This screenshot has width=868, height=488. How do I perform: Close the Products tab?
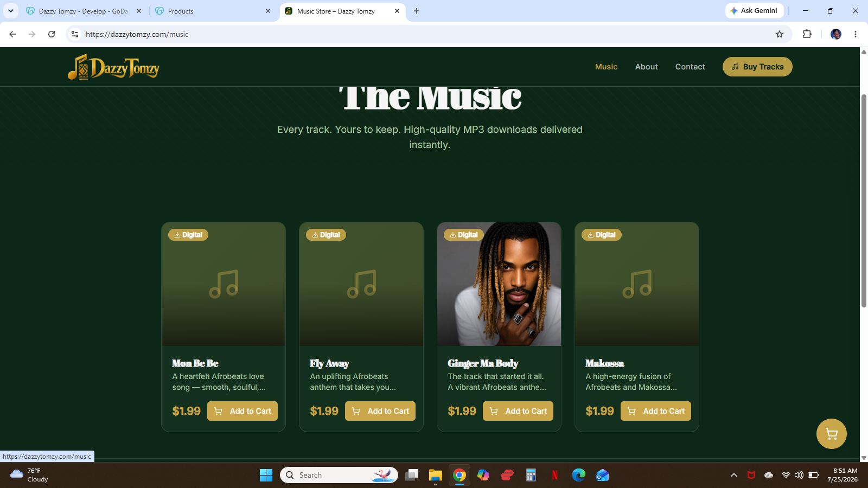click(268, 11)
